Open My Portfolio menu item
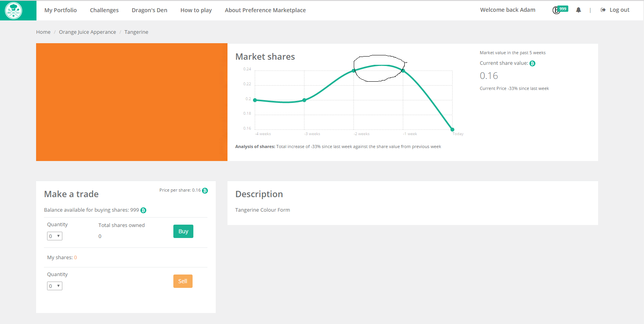Image resolution: width=644 pixels, height=324 pixels. [60, 10]
